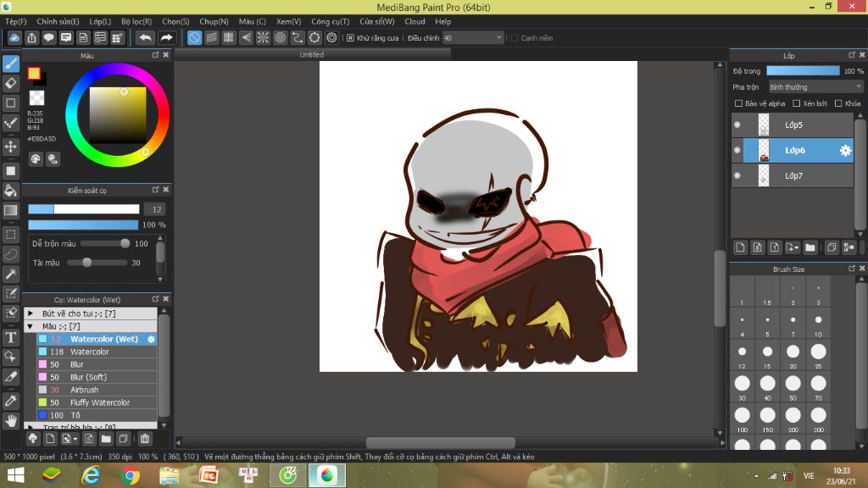Click the yellow foreground color swatch
Viewport: 868px width, 488px height.
tap(34, 73)
